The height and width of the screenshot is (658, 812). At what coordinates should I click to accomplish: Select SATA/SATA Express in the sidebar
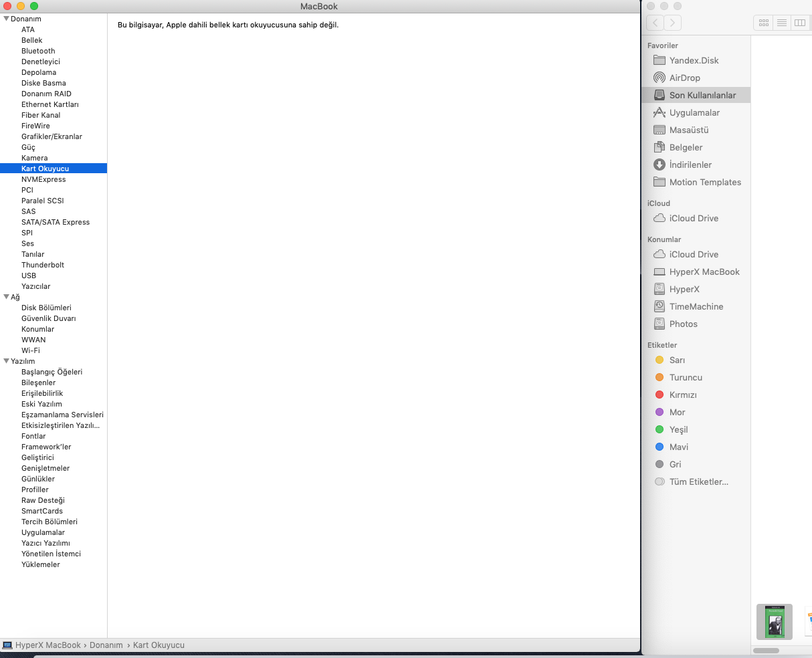click(x=56, y=222)
